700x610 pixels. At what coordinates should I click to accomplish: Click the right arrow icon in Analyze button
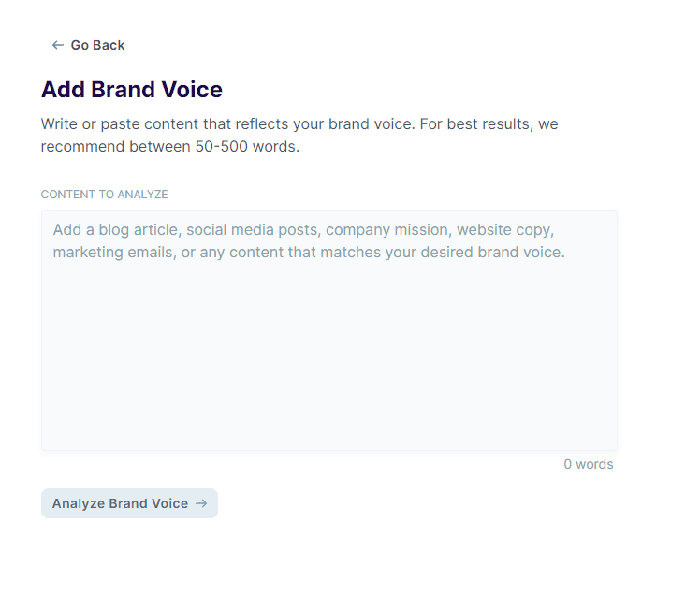coord(201,503)
